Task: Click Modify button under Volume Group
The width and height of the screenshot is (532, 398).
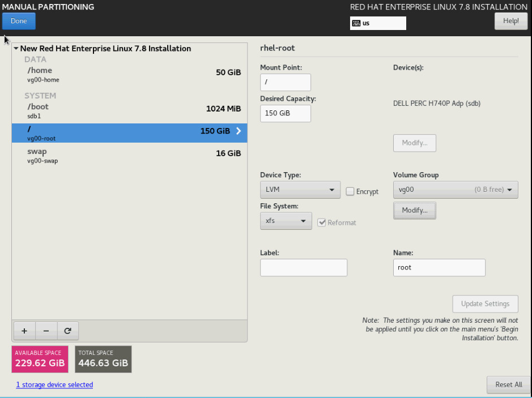Action: 415,211
